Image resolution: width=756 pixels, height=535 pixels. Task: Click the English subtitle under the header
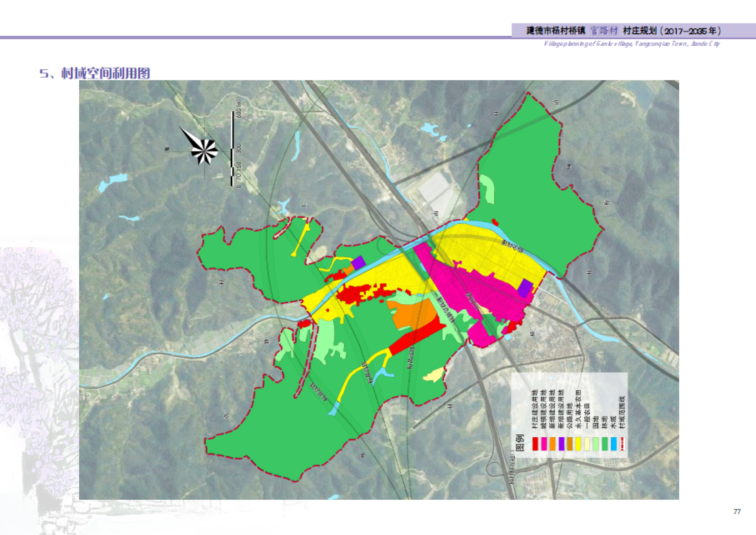tap(631, 44)
